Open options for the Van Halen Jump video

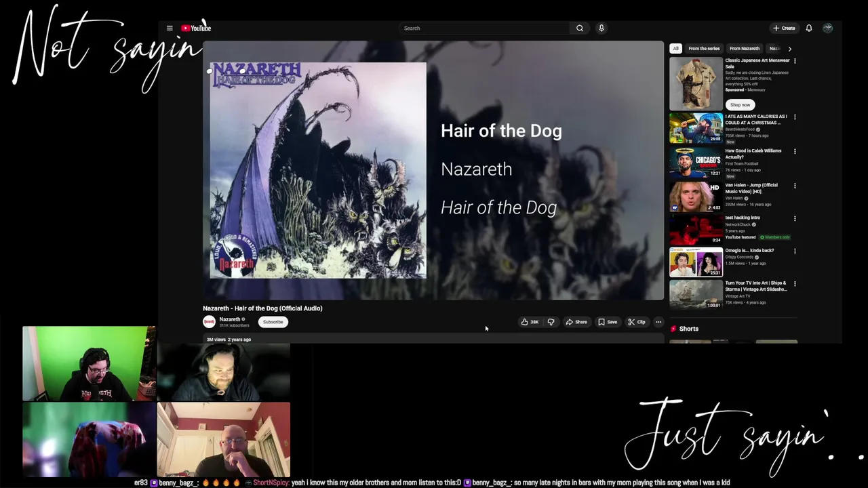[x=795, y=186]
